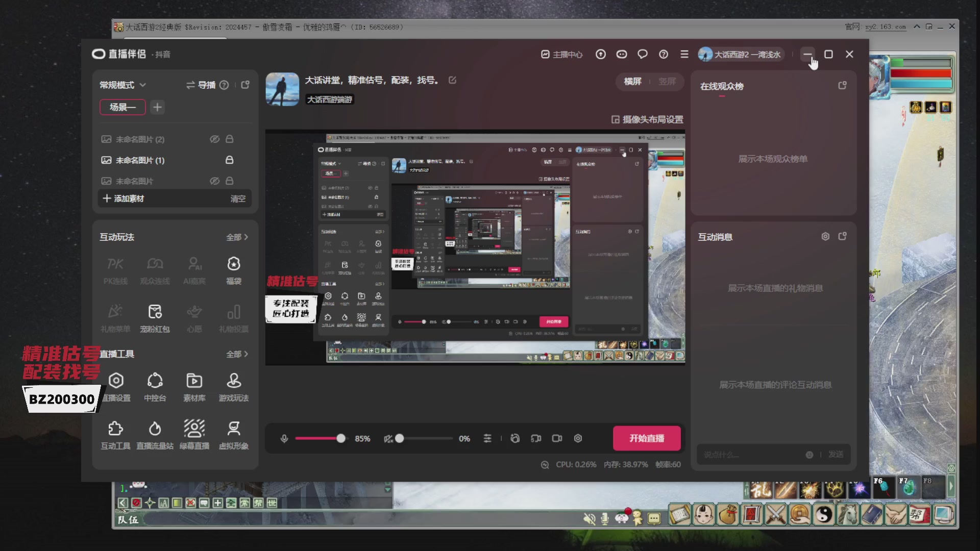Toggle visibility of 未命名图片 (2)
This screenshot has width=980, height=551.
click(215, 139)
